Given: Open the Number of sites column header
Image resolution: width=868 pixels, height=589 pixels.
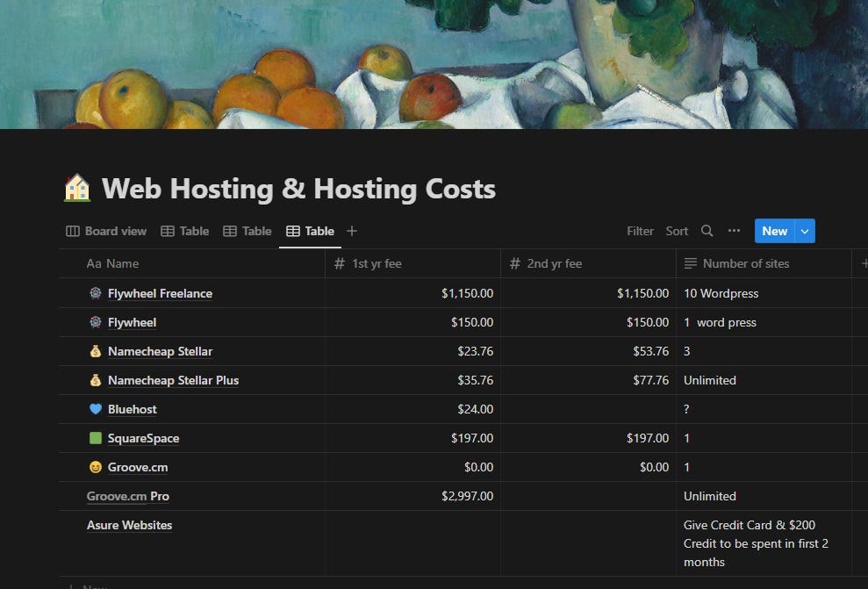Looking at the screenshot, I should (x=764, y=263).
